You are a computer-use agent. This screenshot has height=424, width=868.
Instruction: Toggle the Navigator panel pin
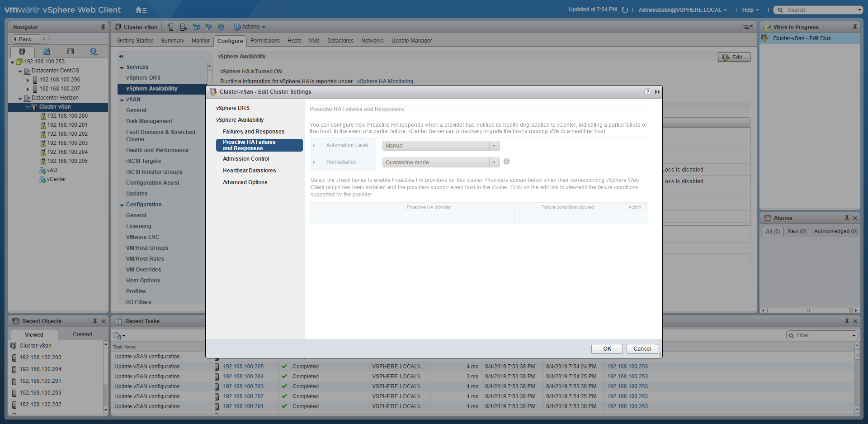103,27
